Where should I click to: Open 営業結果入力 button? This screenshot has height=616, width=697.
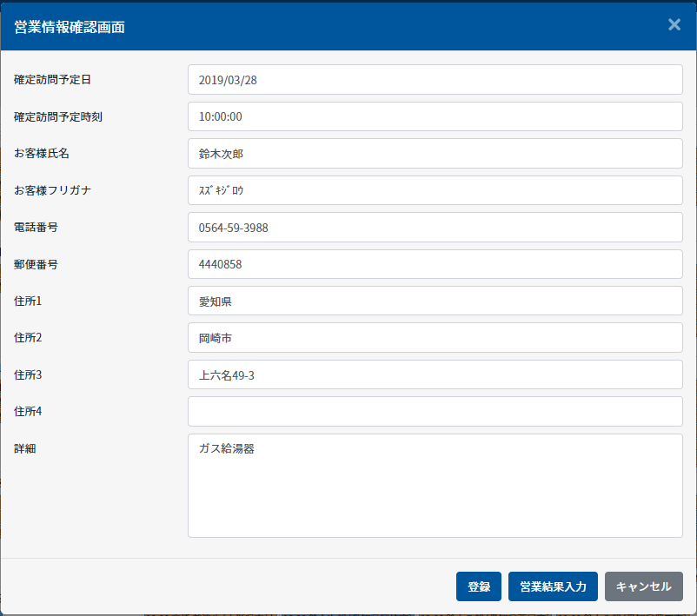553,586
